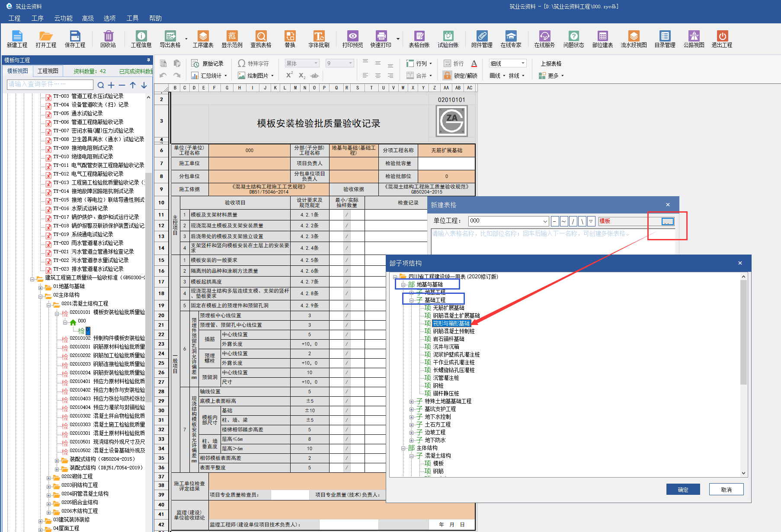Collapse the 02主体结构 tree node

pos(40,296)
